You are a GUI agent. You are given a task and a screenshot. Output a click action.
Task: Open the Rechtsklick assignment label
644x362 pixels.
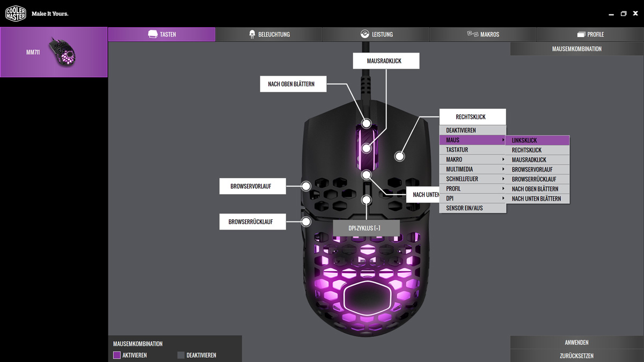click(x=472, y=117)
